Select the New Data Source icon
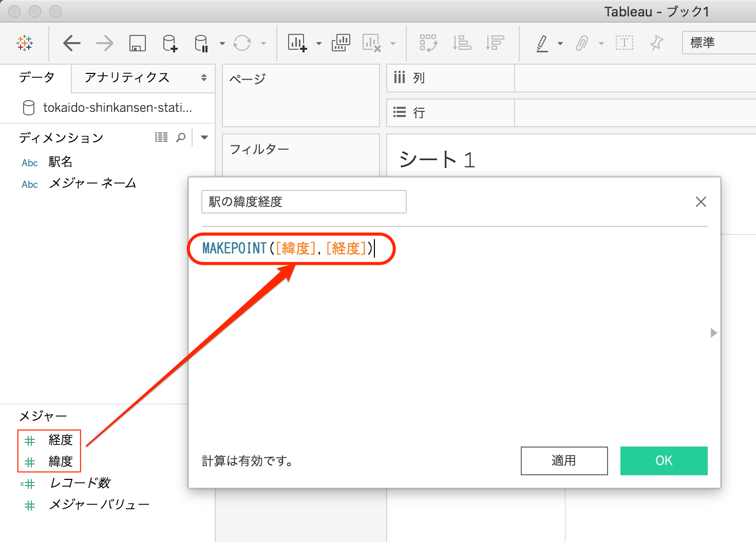Viewport: 756px width, 542px height. pyautogui.click(x=169, y=43)
